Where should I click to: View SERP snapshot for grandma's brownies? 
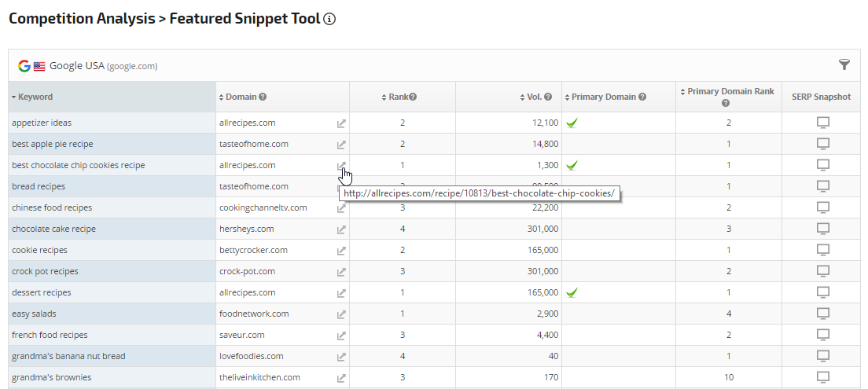tap(822, 377)
